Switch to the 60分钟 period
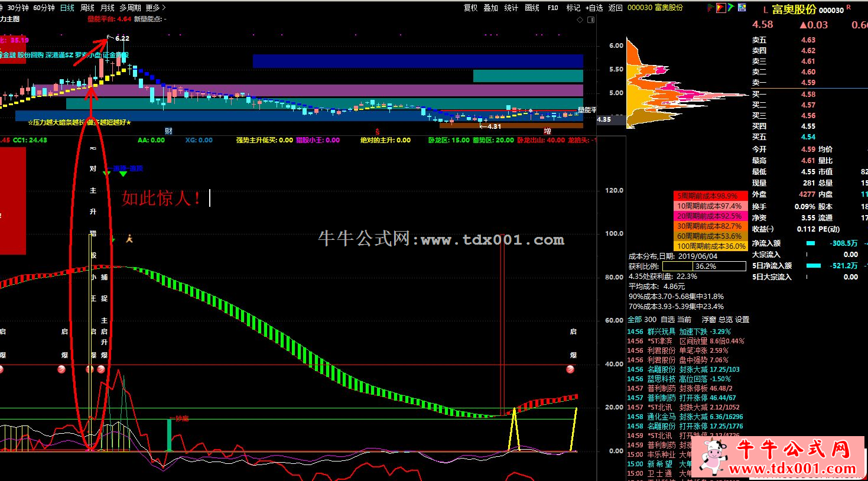 coord(44,8)
